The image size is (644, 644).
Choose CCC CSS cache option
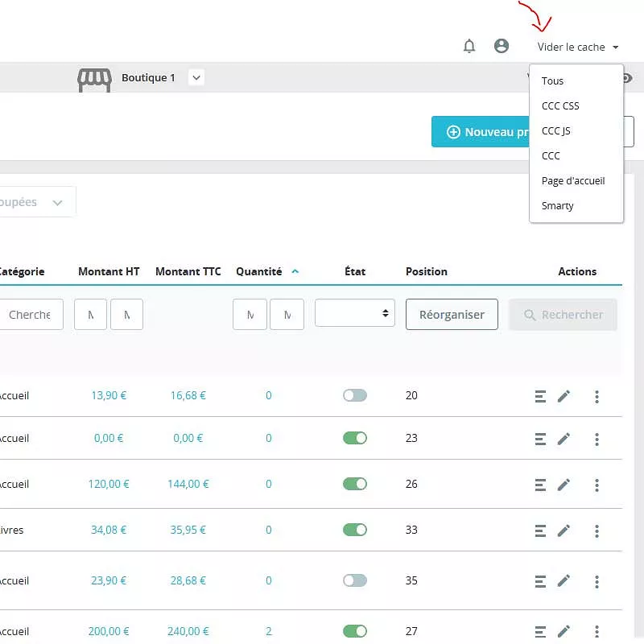pos(560,106)
